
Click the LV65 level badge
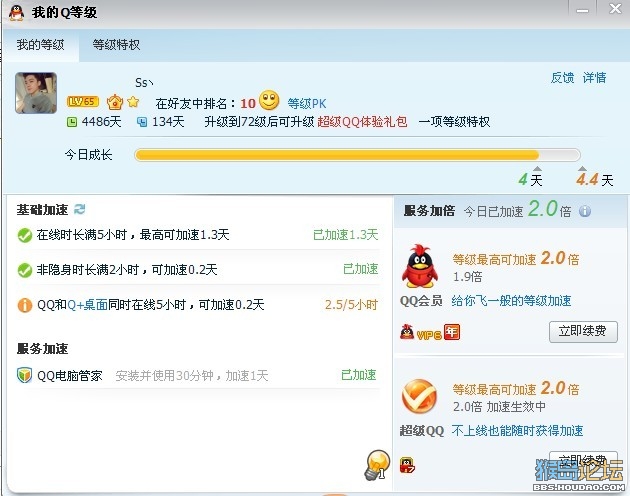[x=83, y=101]
